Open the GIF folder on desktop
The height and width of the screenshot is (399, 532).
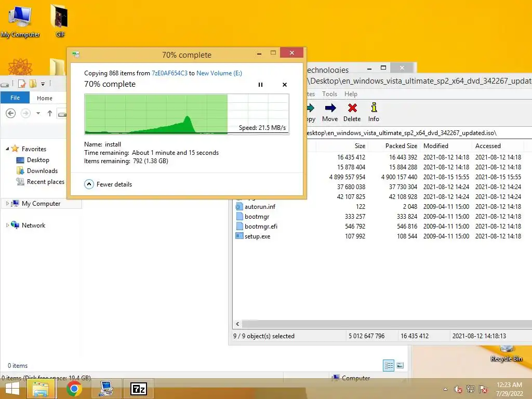[x=60, y=20]
